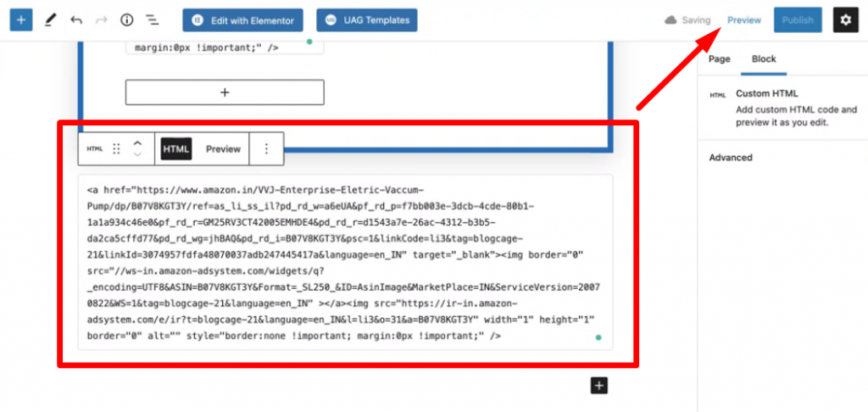Click the Preview link in top bar

tap(744, 20)
